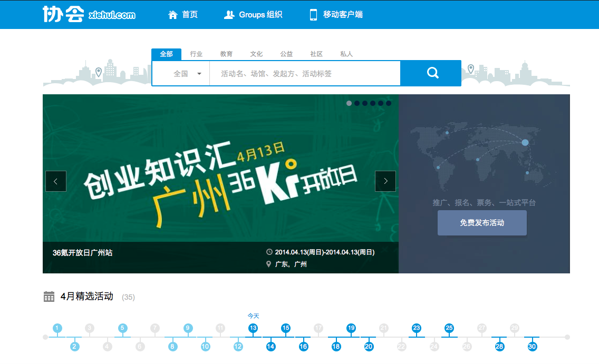Select the 社区 search tab
Screen dimensions: 599x364
pyautogui.click(x=316, y=54)
